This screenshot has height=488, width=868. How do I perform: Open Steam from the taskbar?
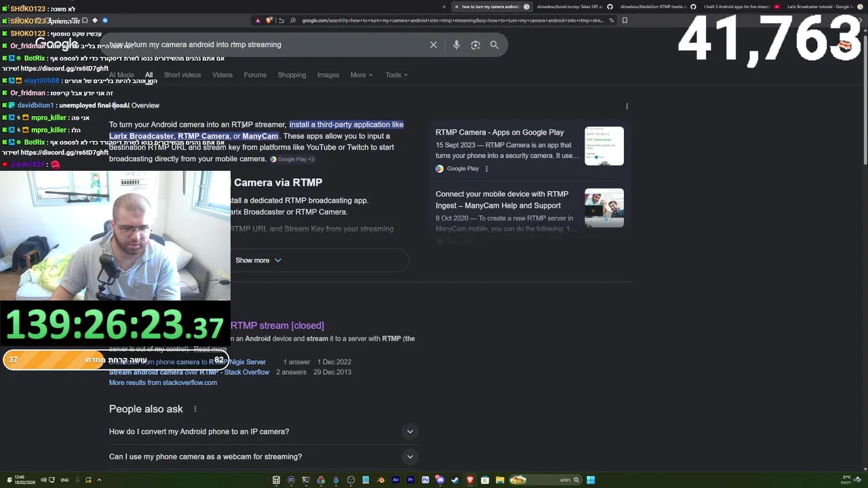tap(455, 480)
